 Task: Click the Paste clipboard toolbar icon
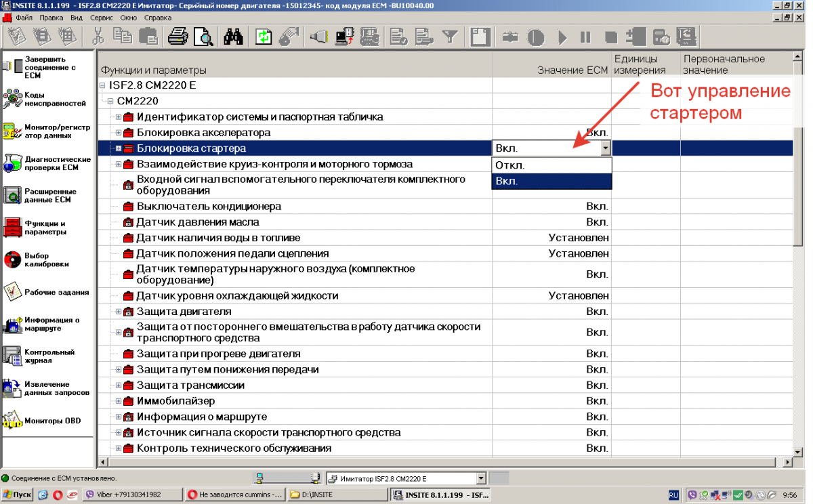147,36
